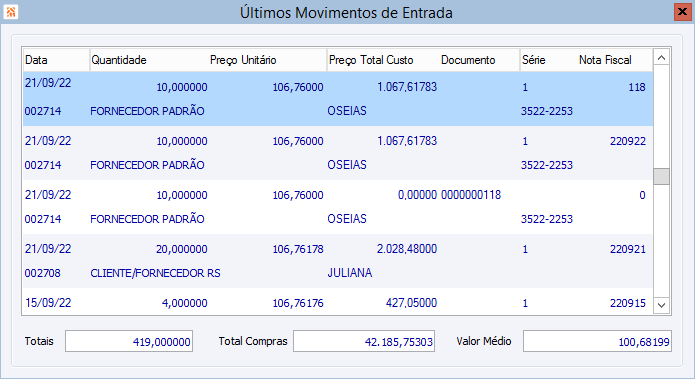Select row with Nota Fiscal 118
695x379 pixels.
pyautogui.click(x=338, y=99)
